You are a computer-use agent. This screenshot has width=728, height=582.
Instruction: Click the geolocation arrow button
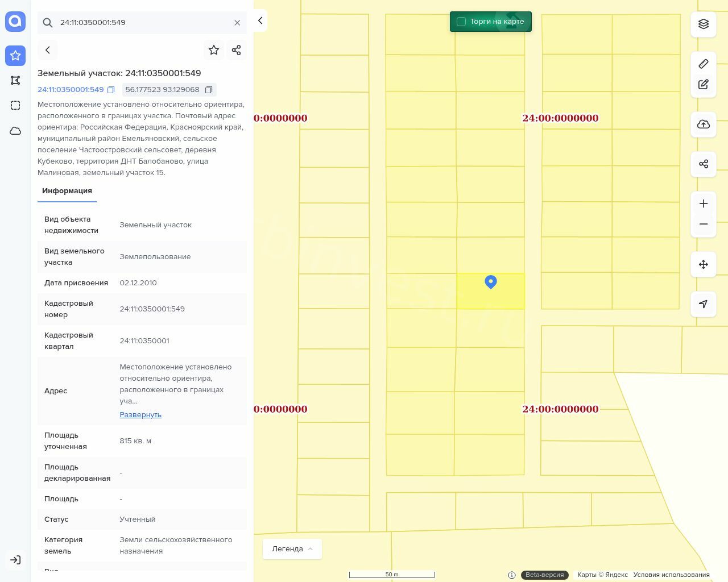click(704, 304)
